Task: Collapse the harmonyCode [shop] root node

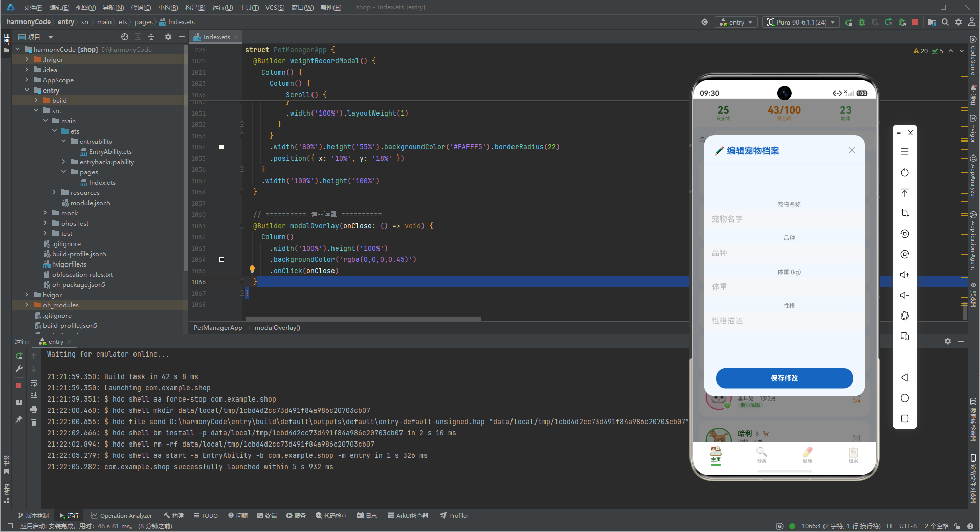Action: (x=17, y=50)
